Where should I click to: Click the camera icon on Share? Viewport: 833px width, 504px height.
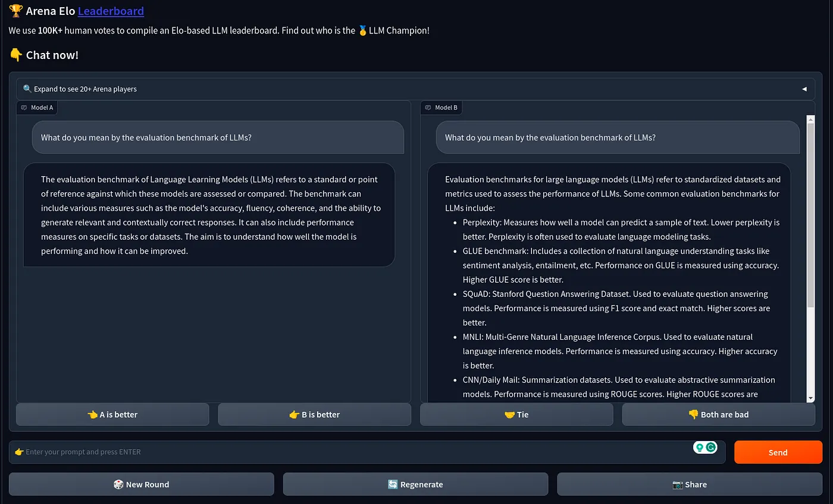[678, 484]
